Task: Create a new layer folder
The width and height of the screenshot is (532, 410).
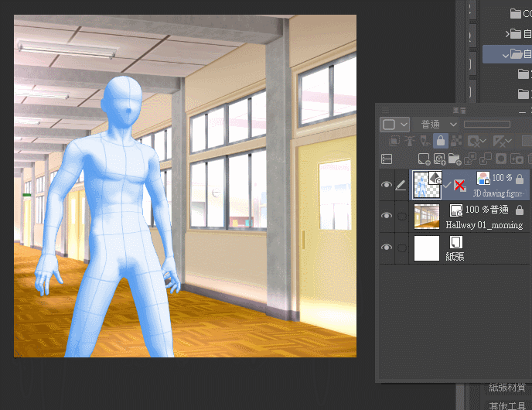Action: click(455, 159)
